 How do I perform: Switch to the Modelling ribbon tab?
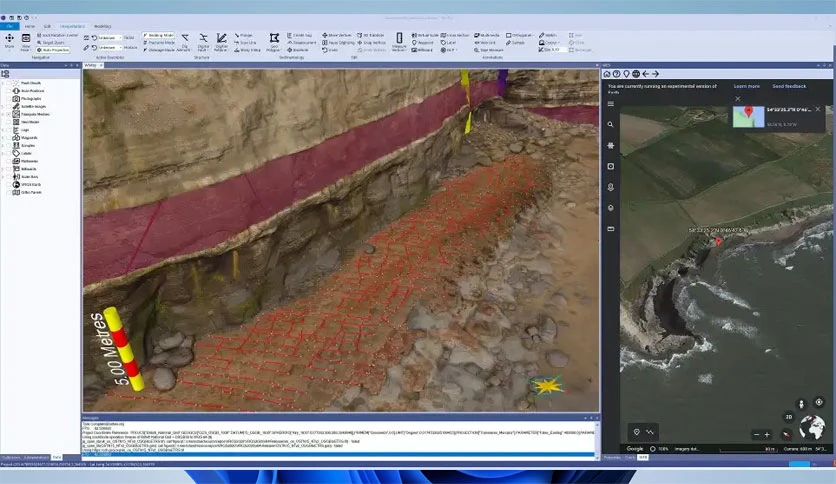102,26
